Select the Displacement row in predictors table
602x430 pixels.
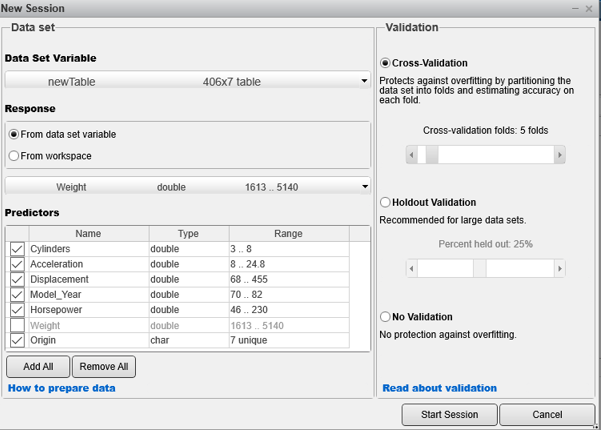(x=88, y=279)
